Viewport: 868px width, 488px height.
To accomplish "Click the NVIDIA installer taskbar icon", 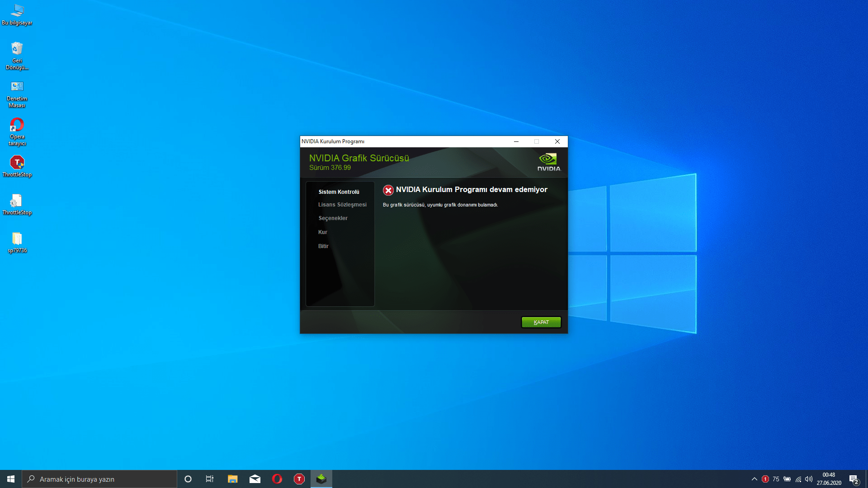I will click(x=321, y=479).
